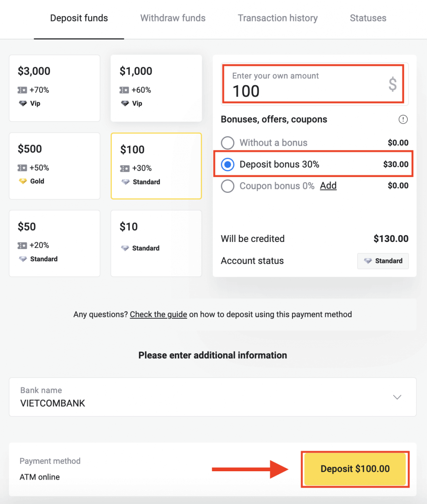
Task: Click the dollar sign icon in amount field
Action: point(392,84)
